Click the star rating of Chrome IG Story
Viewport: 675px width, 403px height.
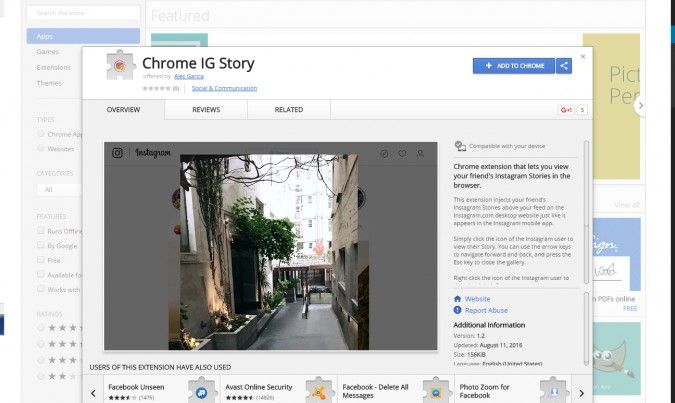coord(157,88)
